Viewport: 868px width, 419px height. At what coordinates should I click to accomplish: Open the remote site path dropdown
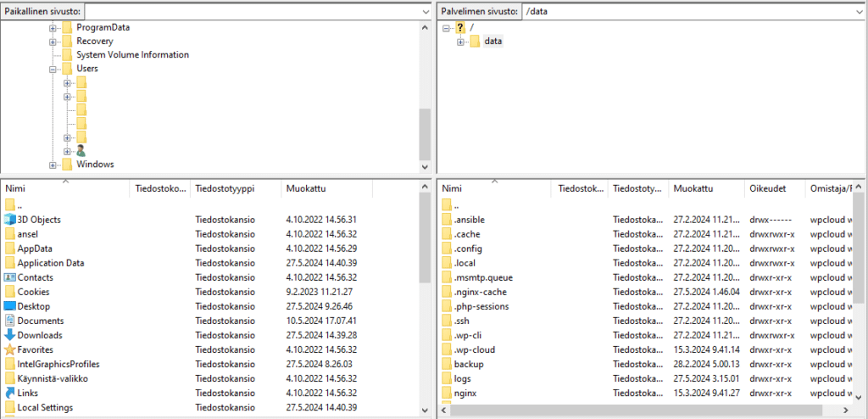point(857,12)
